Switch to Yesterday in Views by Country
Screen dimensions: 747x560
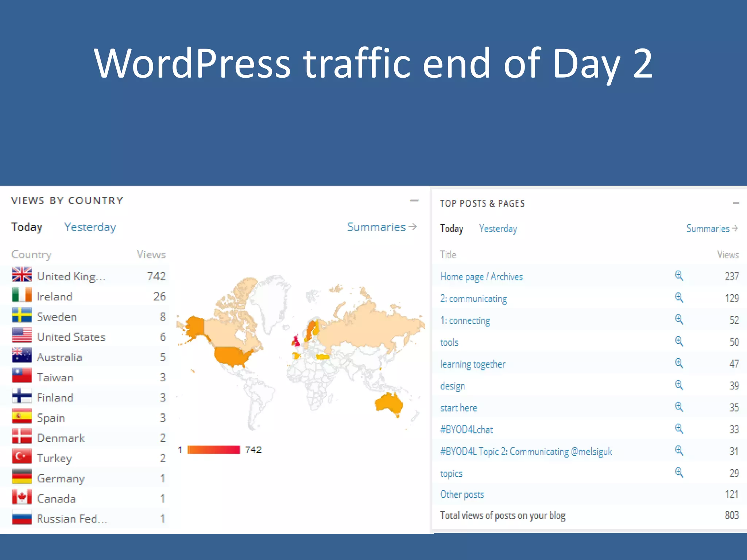[90, 227]
